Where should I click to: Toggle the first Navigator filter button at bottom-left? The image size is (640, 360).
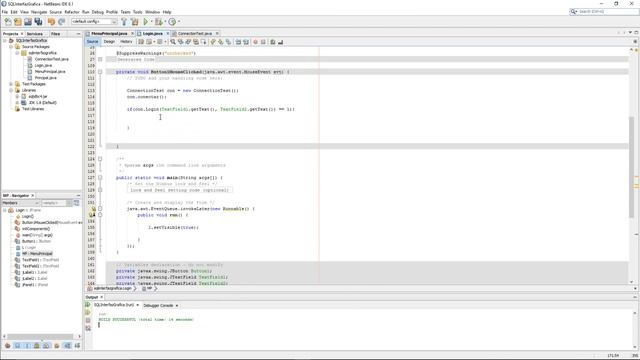7,346
